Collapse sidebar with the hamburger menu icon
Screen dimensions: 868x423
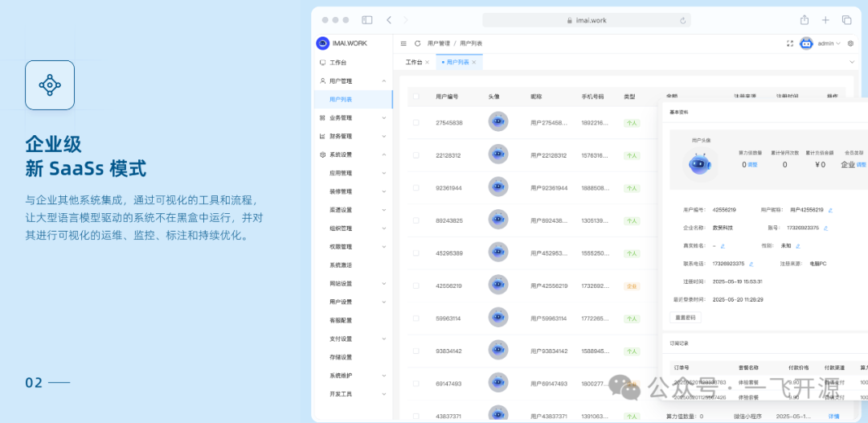pyautogui.click(x=403, y=43)
